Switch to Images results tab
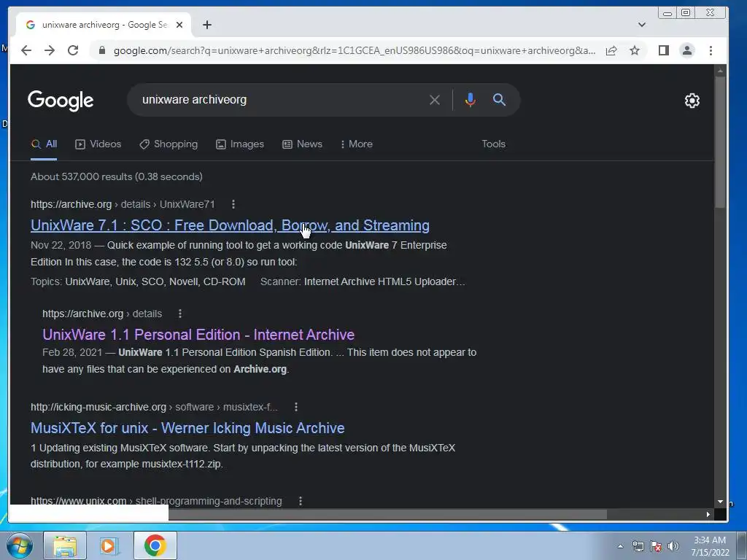The image size is (747, 560). click(239, 144)
